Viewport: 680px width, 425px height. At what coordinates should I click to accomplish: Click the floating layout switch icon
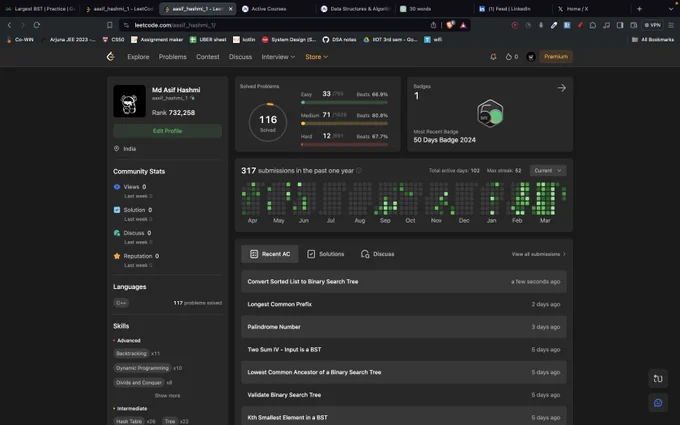(x=658, y=379)
